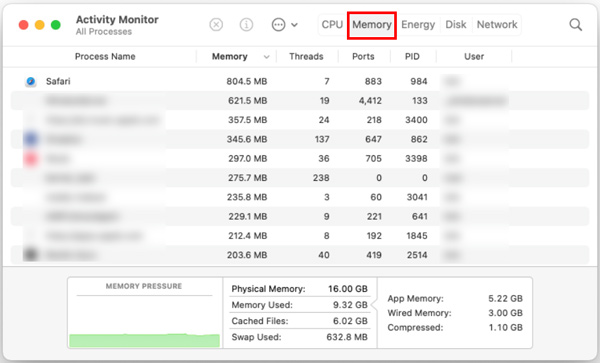The height and width of the screenshot is (363, 600).
Task: Click the Safari compass app icon
Action: click(x=31, y=81)
